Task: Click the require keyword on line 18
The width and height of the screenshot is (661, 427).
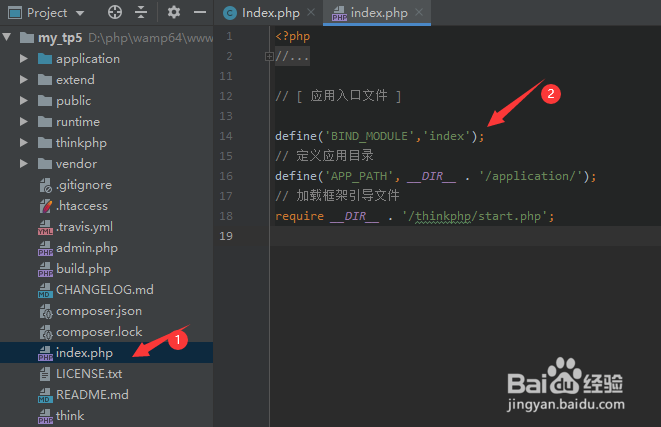Action: 299,216
